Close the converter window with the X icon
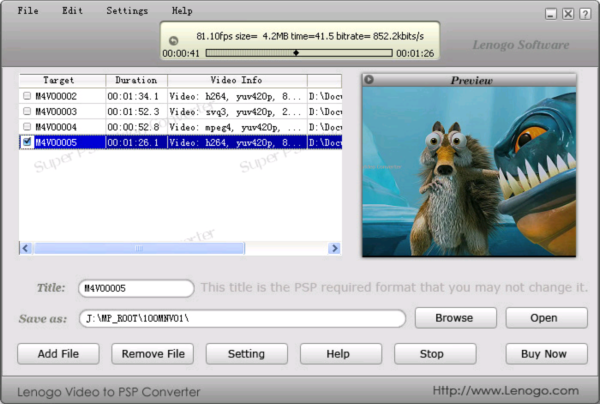The image size is (600, 404). (x=568, y=14)
